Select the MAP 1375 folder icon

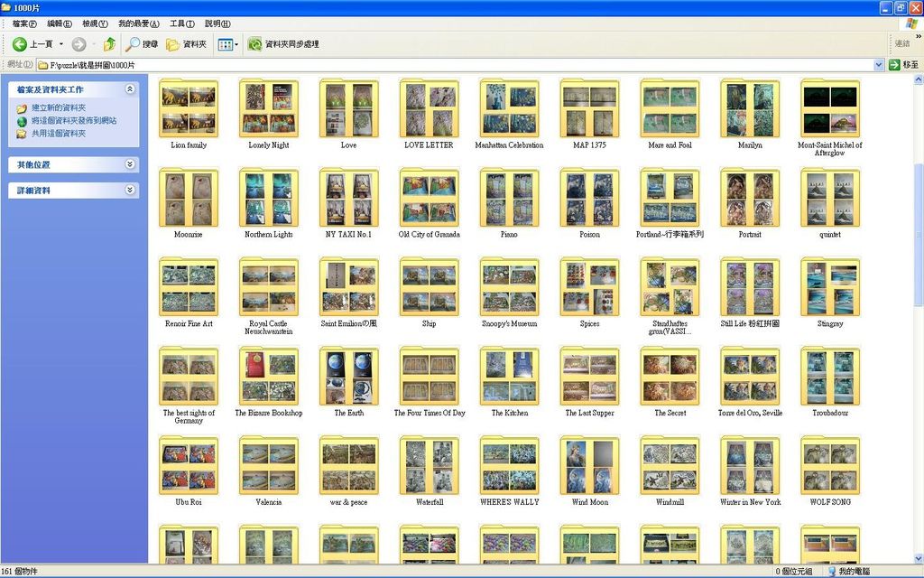[x=589, y=108]
